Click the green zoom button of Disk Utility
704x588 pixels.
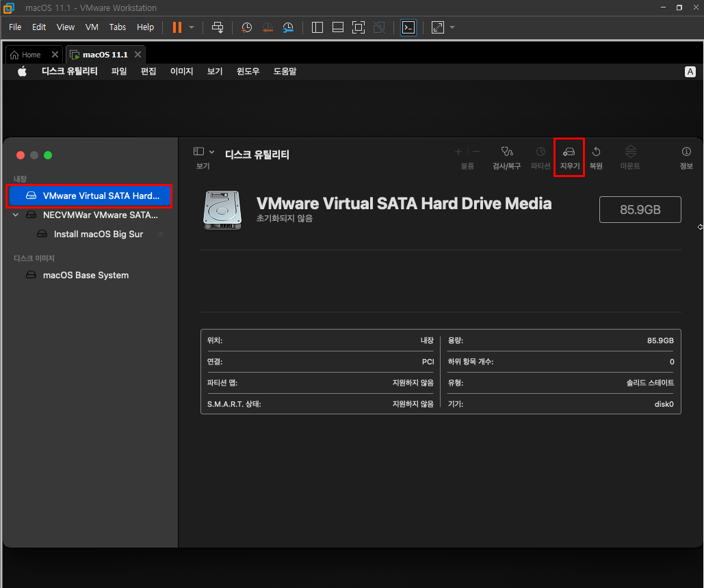[48, 155]
